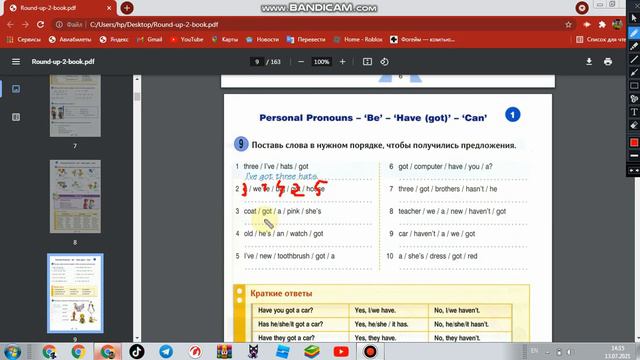Open YouTube app from the taskbar
Screen dimensions: 640x360
pyautogui.click(x=341, y=351)
